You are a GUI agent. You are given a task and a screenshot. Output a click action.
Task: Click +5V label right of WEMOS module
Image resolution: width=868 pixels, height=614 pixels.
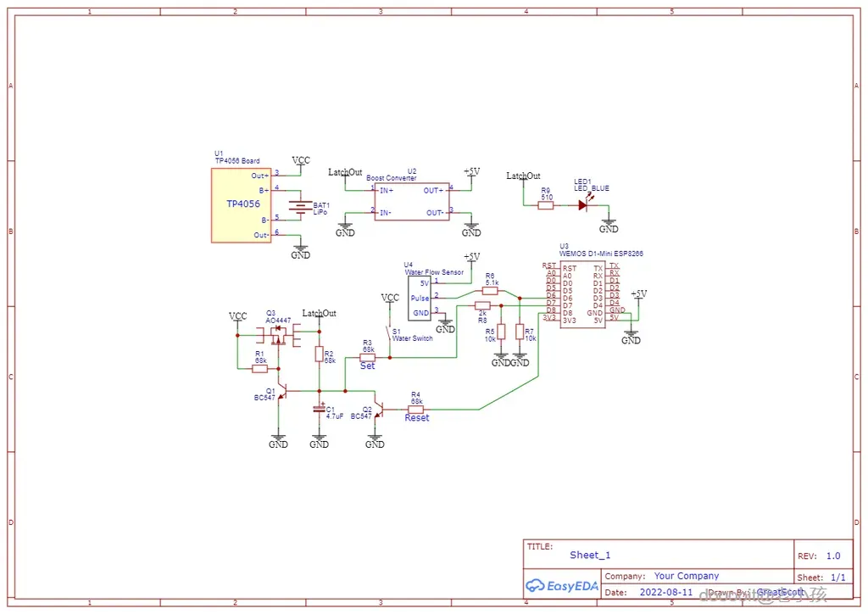pyautogui.click(x=639, y=294)
